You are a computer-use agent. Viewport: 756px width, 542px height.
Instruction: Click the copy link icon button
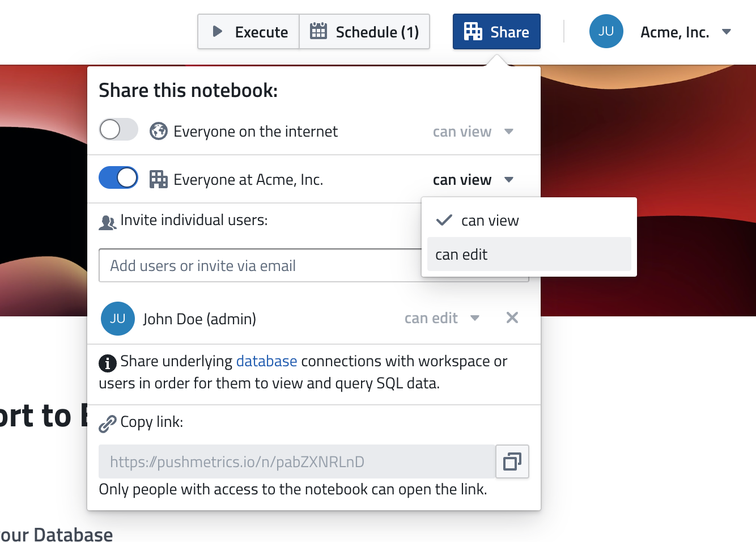click(x=512, y=461)
